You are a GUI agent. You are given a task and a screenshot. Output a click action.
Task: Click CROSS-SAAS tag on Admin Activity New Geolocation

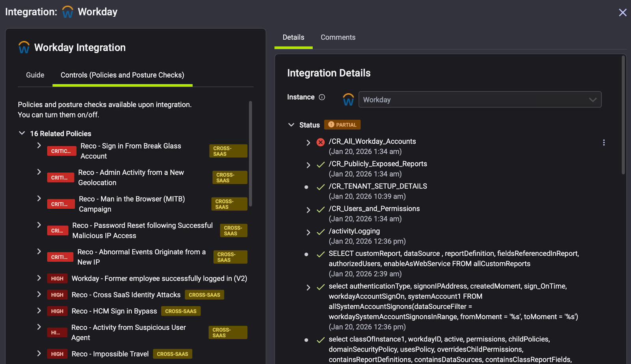(x=230, y=177)
